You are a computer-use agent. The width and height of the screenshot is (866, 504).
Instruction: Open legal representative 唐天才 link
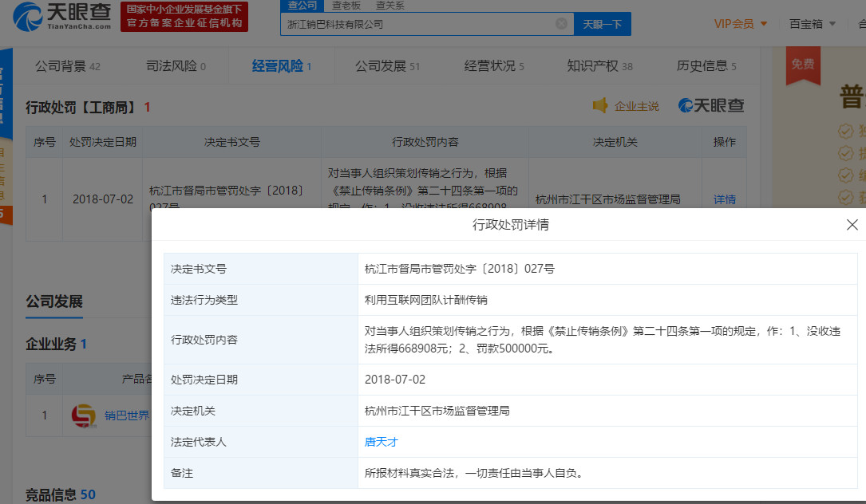click(381, 442)
